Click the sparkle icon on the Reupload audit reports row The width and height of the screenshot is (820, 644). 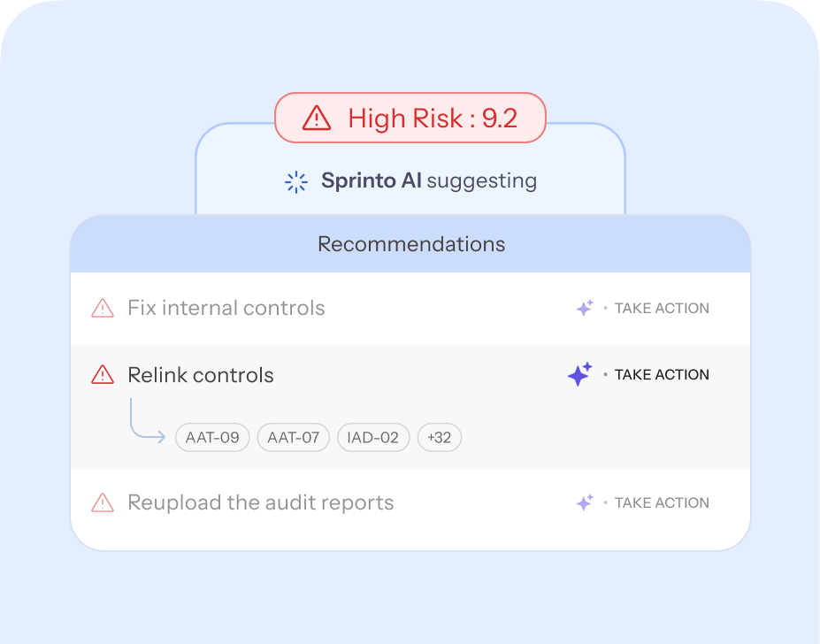coord(585,502)
